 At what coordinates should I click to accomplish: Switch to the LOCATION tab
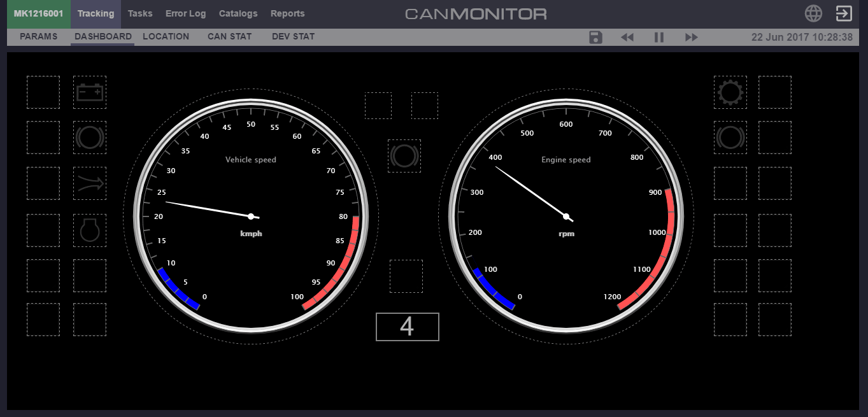tap(166, 36)
